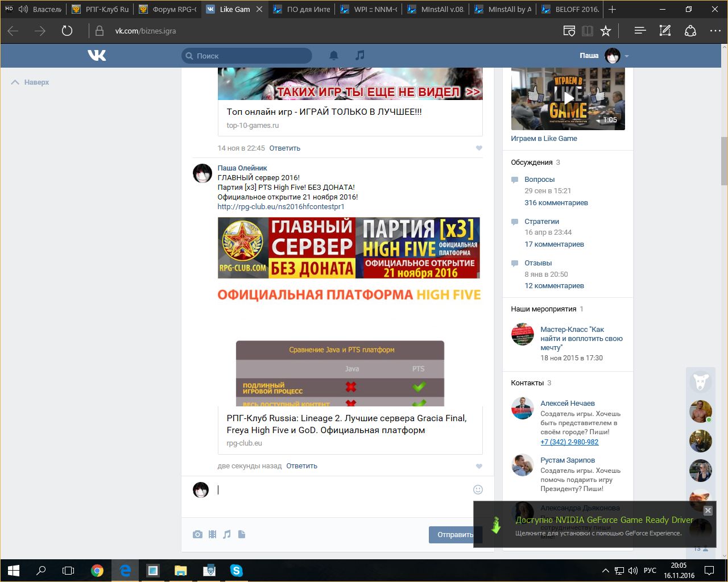Screen dimensions: 728x582
Task: Open the Стратегии discussion
Action: (542, 222)
